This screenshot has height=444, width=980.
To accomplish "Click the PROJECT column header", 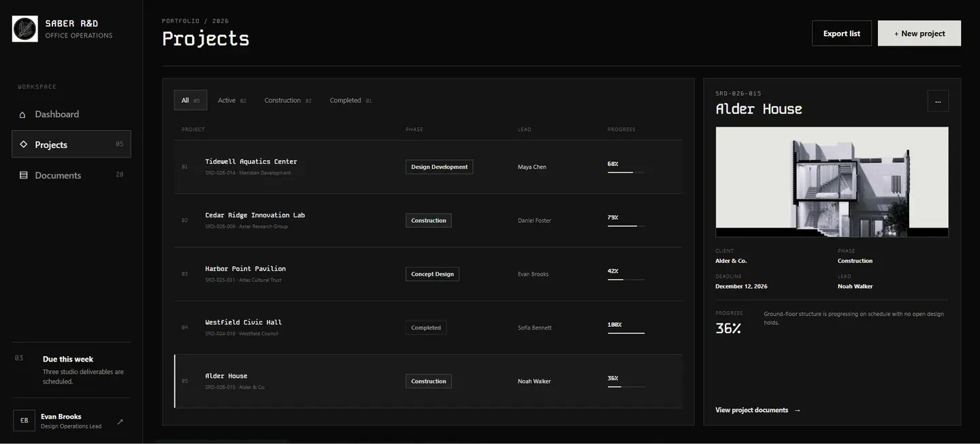I will (x=193, y=129).
